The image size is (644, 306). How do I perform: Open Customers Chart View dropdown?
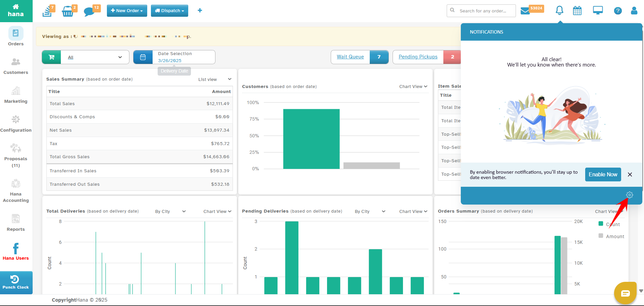413,86
